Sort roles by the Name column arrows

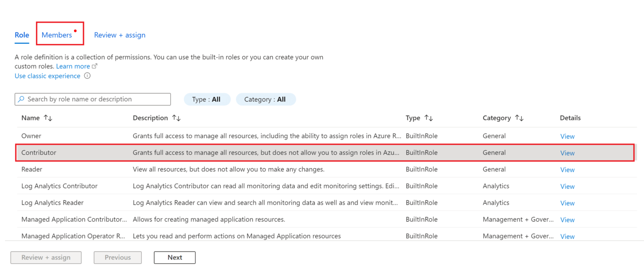pyautogui.click(x=47, y=118)
